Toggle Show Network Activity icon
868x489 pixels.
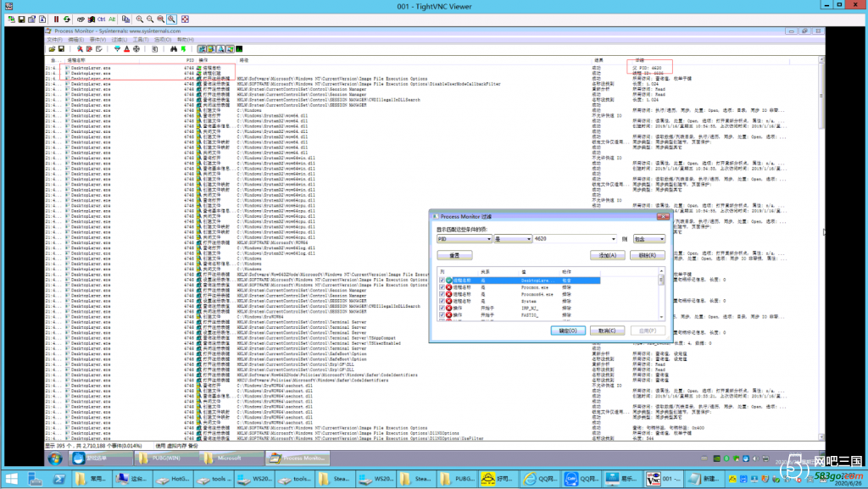(221, 48)
